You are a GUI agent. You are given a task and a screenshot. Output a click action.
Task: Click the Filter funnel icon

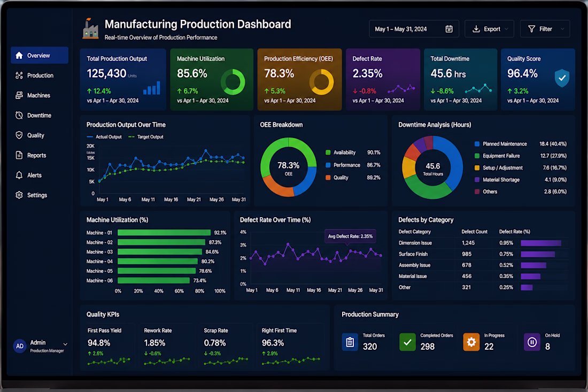tap(531, 29)
